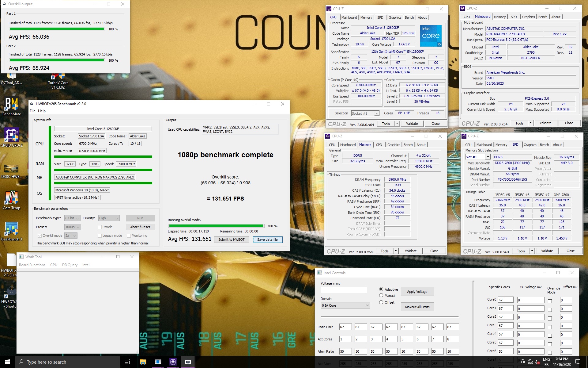
Task: Switch to Bench tab in CPU-Z CPU window
Action: (409, 17)
